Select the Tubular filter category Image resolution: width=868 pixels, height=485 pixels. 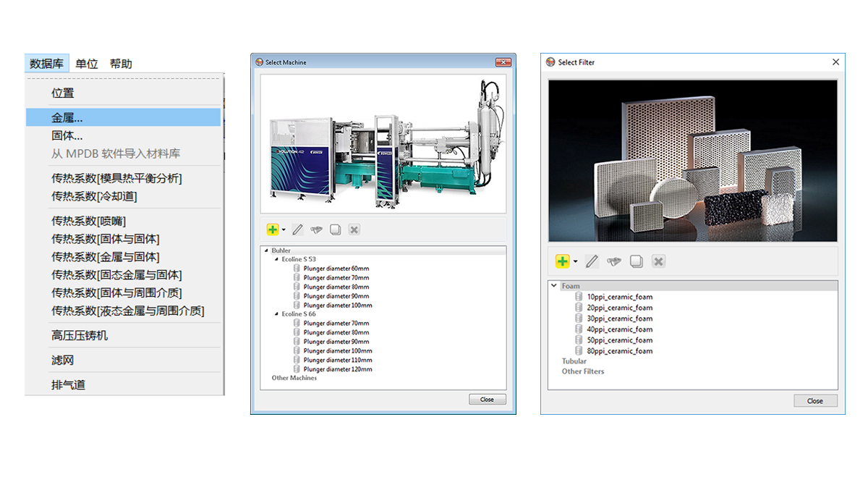[x=574, y=361]
